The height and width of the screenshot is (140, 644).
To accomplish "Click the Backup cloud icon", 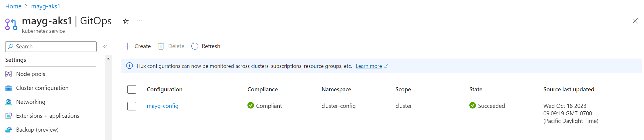I will [x=9, y=130].
